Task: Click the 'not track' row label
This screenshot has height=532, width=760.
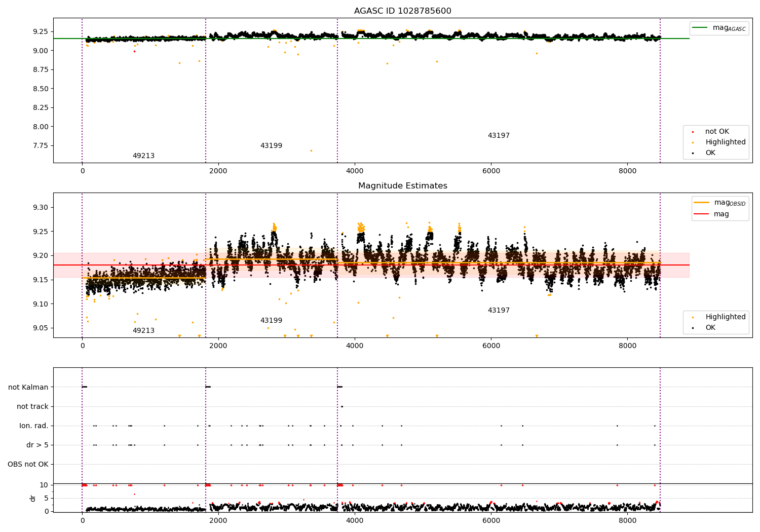Action: [x=32, y=407]
